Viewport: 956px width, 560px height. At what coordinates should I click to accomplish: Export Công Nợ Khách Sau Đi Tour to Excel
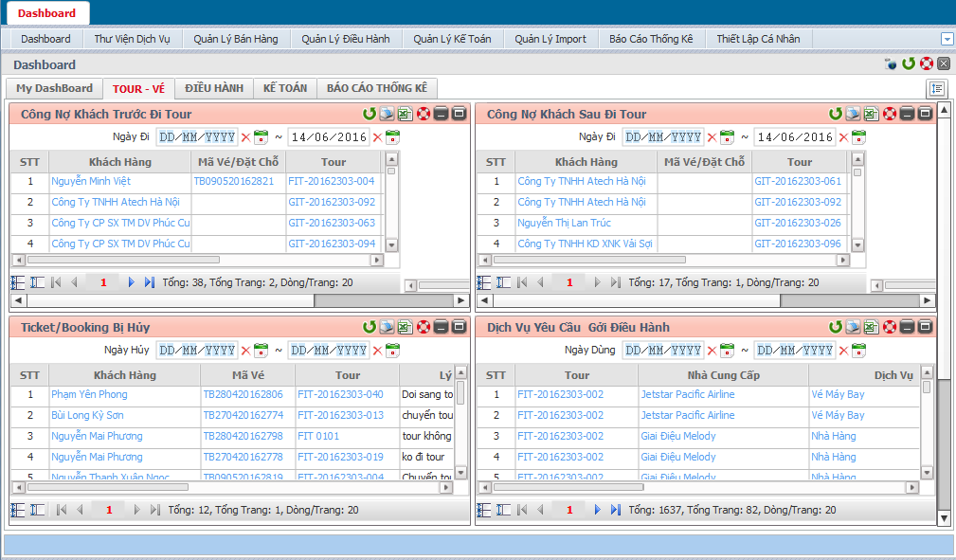point(871,114)
